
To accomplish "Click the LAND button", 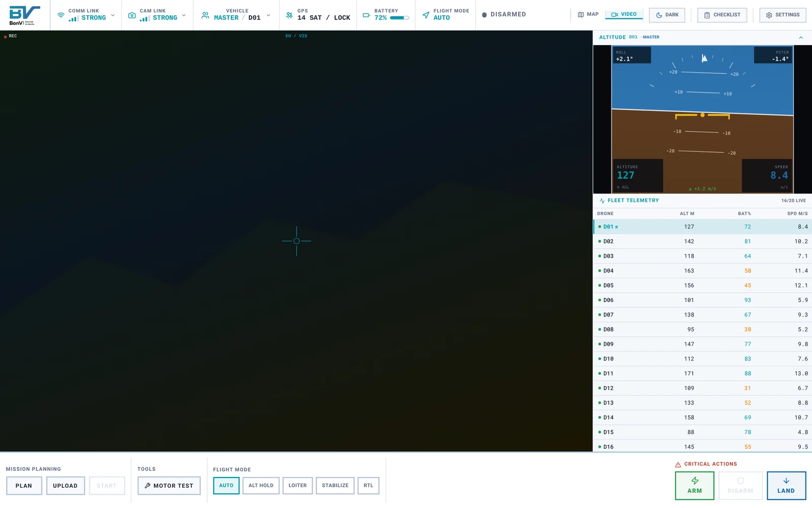I will click(x=786, y=486).
